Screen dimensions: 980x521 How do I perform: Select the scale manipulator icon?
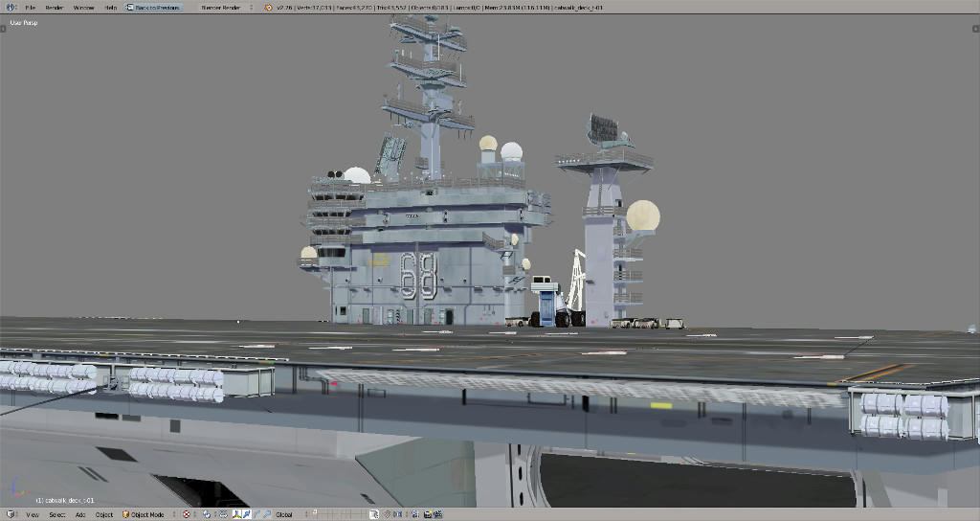pyautogui.click(x=266, y=514)
